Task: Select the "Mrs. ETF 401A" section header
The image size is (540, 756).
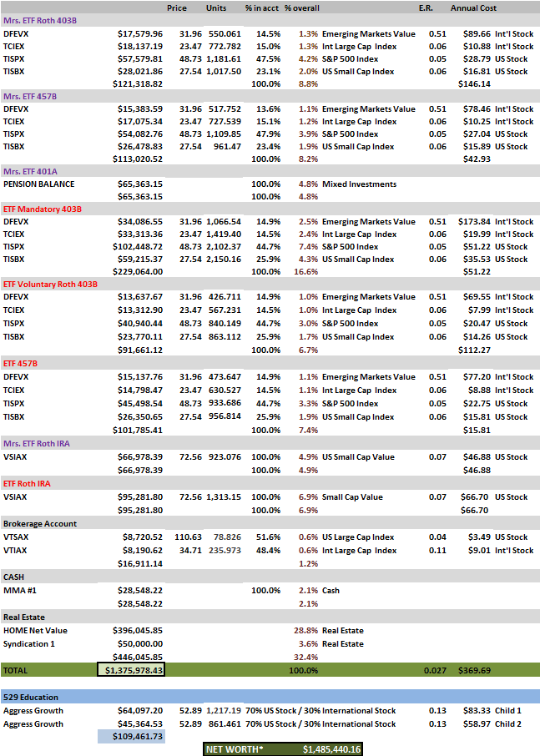Action: (x=30, y=171)
